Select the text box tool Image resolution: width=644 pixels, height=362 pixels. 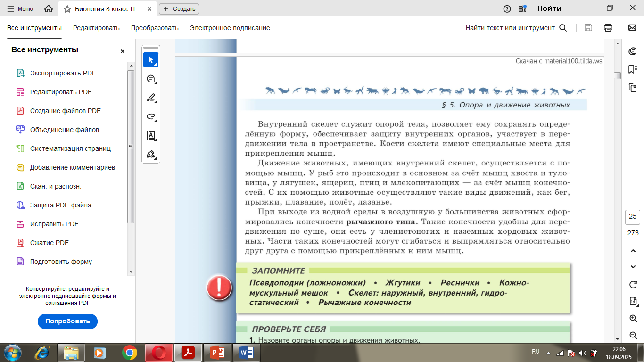[150, 136]
